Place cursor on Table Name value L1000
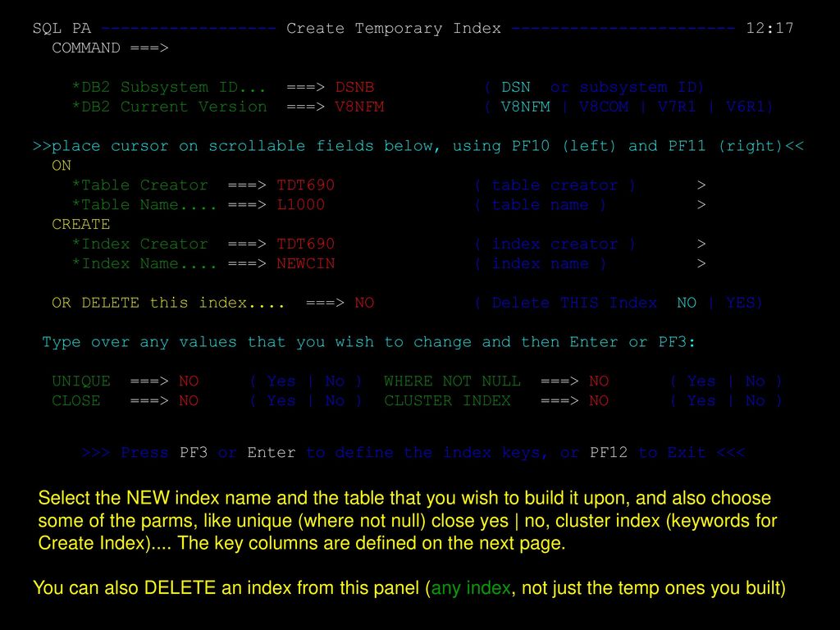This screenshot has height=630, width=840. click(x=300, y=204)
